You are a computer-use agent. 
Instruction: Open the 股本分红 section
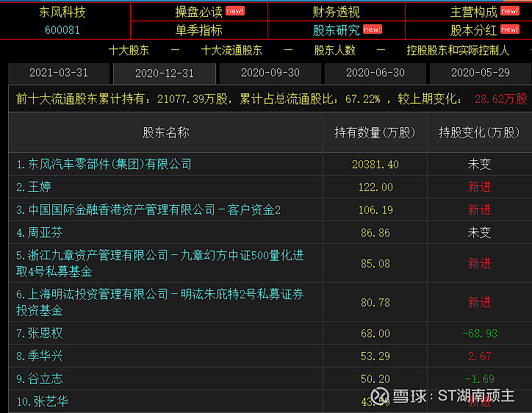(x=473, y=30)
